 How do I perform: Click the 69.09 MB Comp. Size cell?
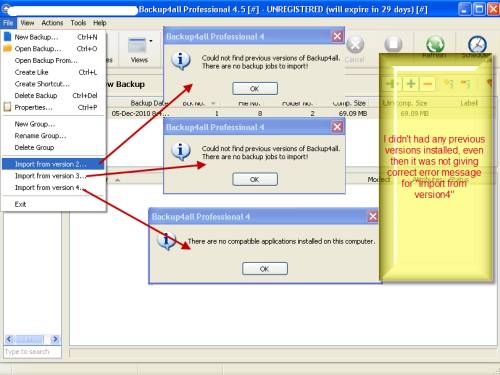(353, 113)
